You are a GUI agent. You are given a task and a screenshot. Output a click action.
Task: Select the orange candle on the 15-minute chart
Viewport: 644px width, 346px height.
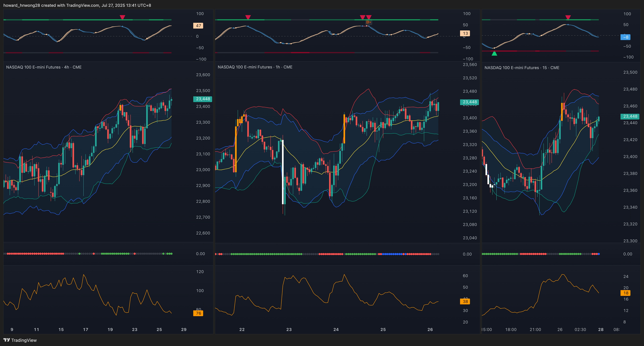click(x=562, y=112)
